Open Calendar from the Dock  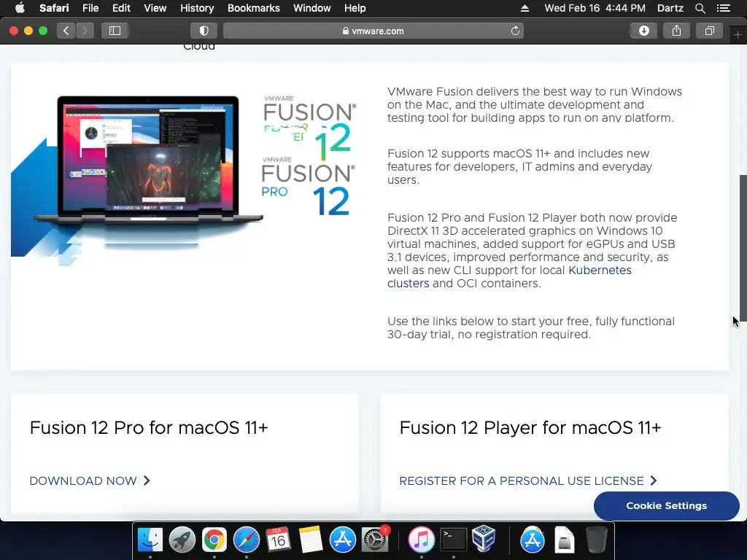point(278,540)
